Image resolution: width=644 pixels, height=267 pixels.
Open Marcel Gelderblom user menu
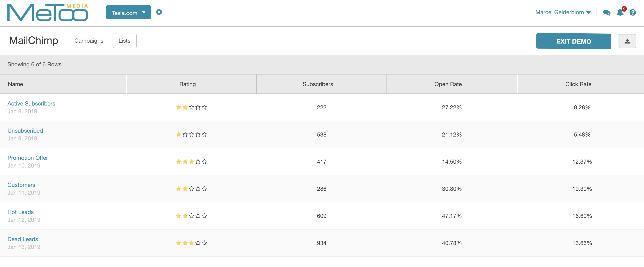[563, 12]
